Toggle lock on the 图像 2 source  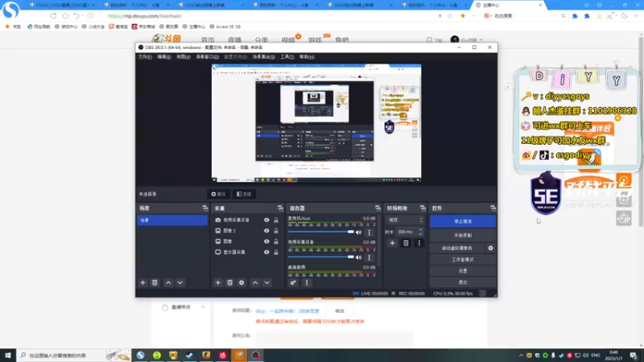pos(276,231)
